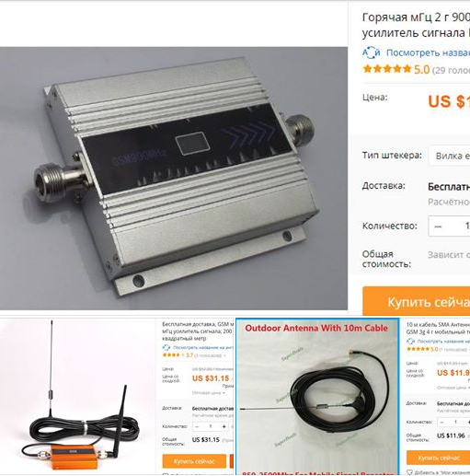470x476 pixels.
Task: Click the orange repeater kit with two antennas photo
Action: (x=76, y=397)
